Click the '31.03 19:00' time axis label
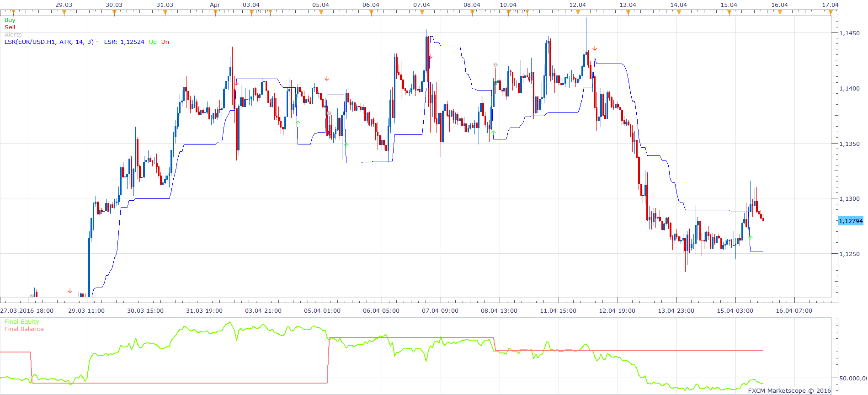Screen dimensions: 868x395 tap(204, 311)
